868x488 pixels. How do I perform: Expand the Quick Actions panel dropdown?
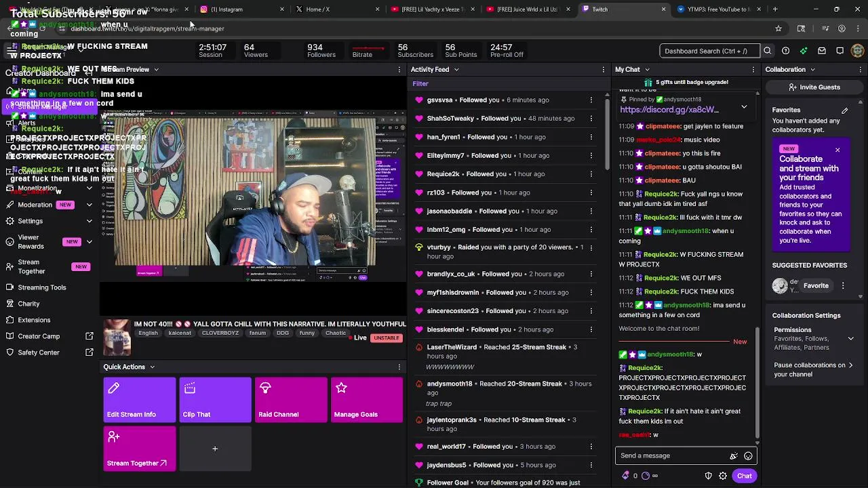(x=152, y=367)
